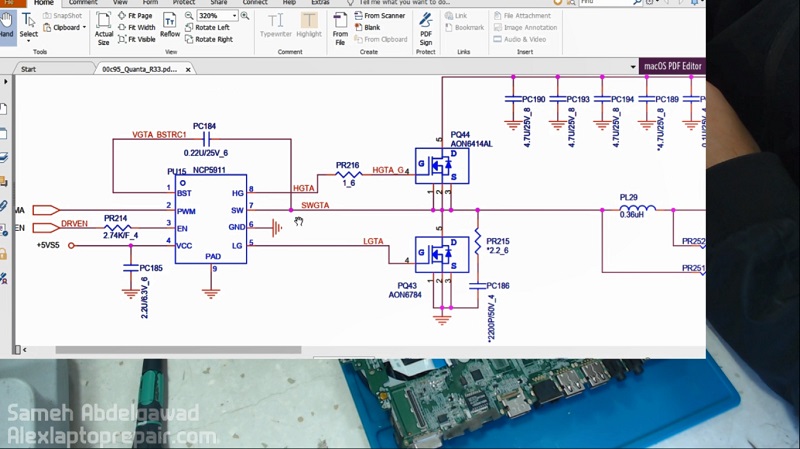Click the VGTA_BSTRC1 net label
Image resolution: width=800 pixels, height=449 pixels.
[x=159, y=135]
